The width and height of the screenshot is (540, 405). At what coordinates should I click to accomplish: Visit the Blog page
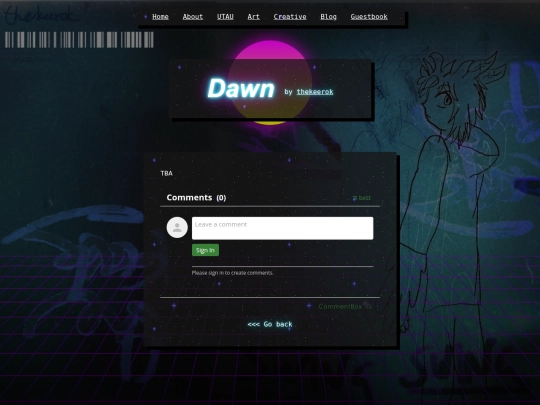[328, 17]
